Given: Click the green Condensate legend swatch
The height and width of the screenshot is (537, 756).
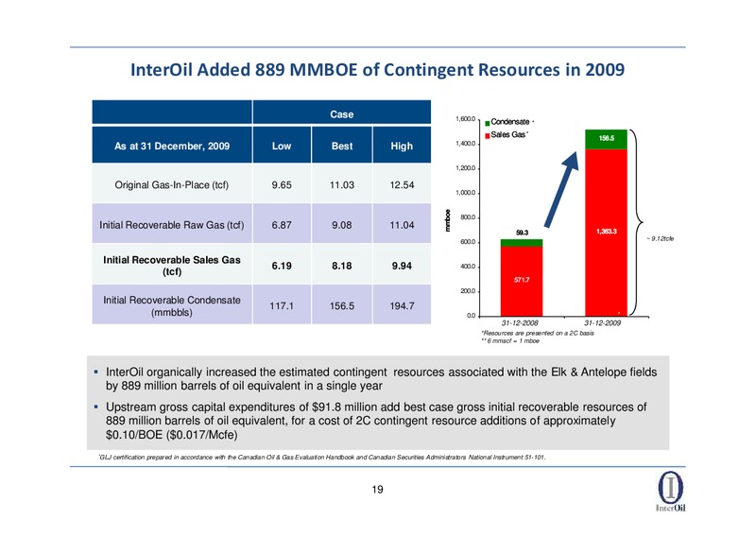Looking at the screenshot, I should pyautogui.click(x=488, y=123).
